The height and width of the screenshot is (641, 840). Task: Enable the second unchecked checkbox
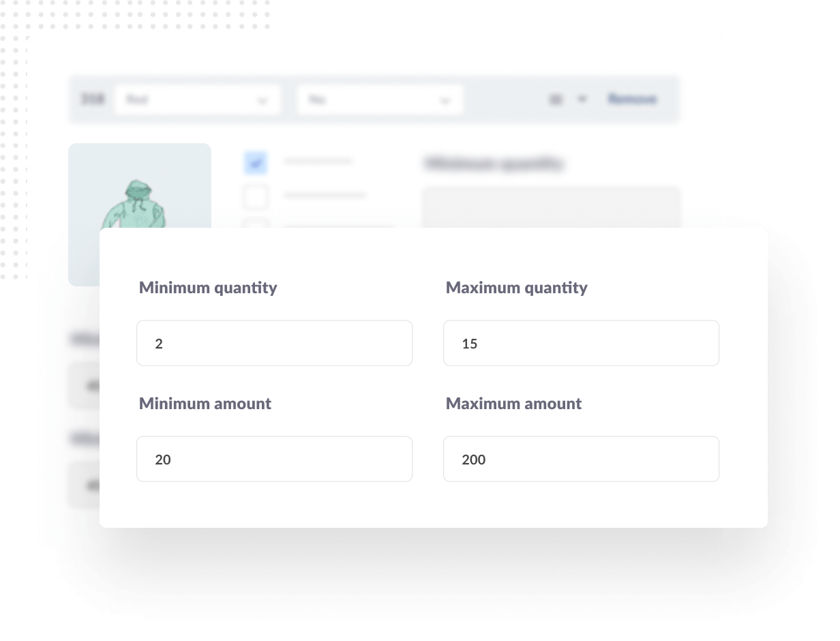[x=256, y=196]
